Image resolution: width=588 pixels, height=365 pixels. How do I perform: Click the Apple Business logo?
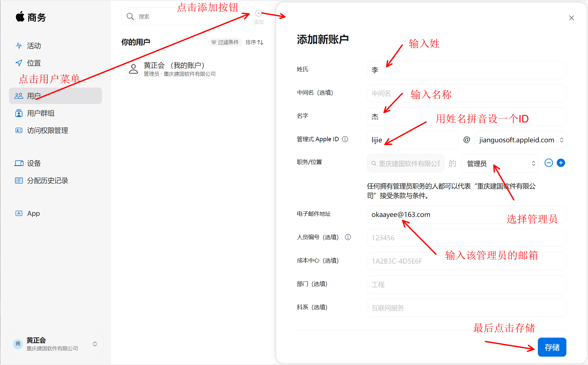point(31,17)
